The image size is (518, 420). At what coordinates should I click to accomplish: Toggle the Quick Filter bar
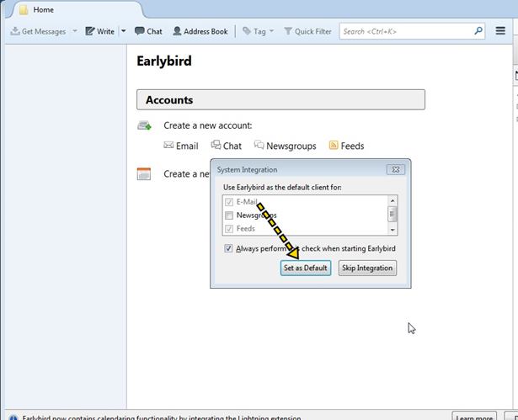pos(307,31)
